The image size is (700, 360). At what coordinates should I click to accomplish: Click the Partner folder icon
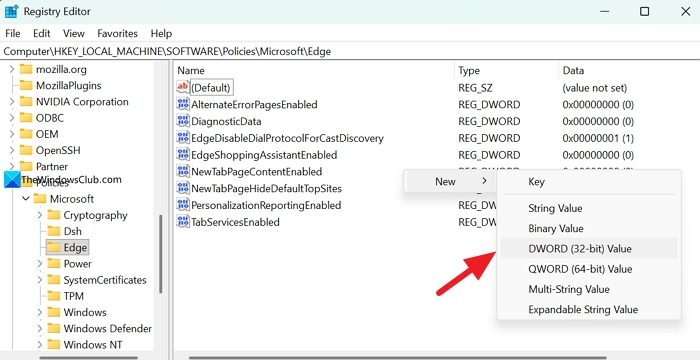coord(26,167)
